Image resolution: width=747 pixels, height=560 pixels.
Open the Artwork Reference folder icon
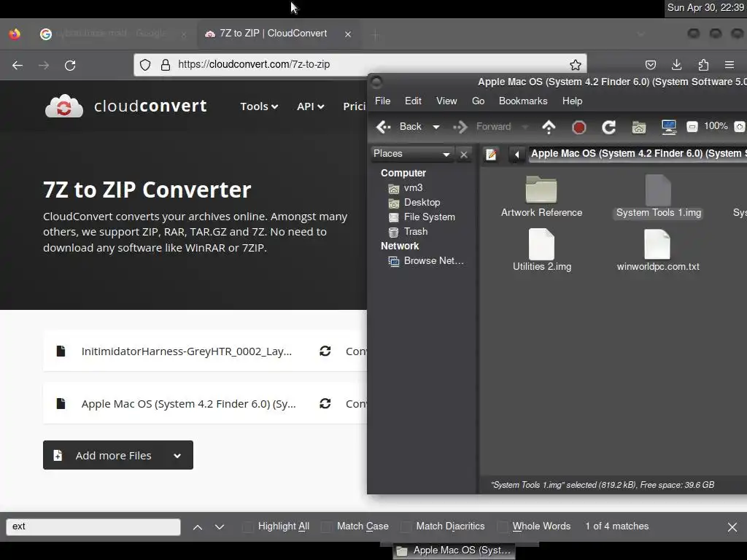click(541, 190)
